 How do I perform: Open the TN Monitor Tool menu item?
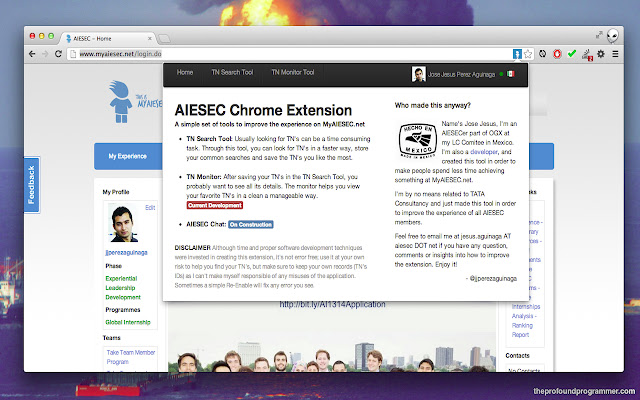[293, 72]
